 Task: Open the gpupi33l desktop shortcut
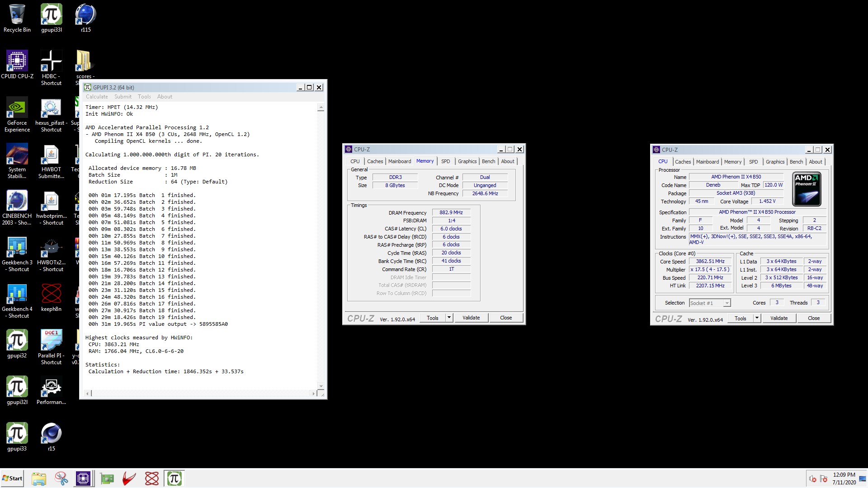click(52, 18)
